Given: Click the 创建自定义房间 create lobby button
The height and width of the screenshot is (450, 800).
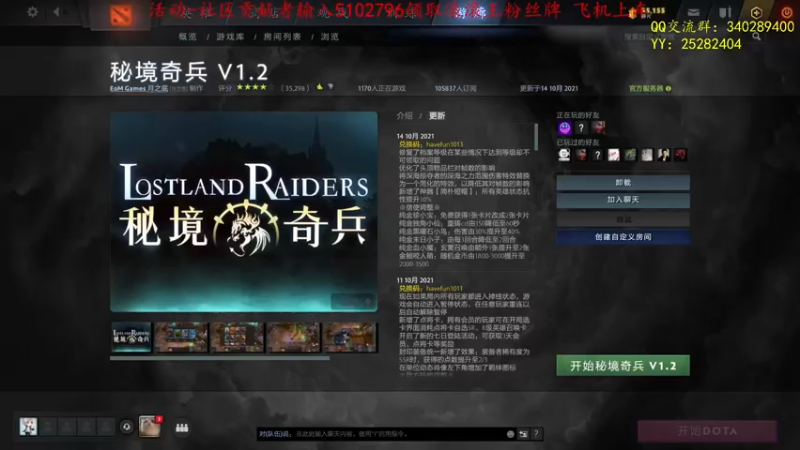Looking at the screenshot, I should point(623,237).
